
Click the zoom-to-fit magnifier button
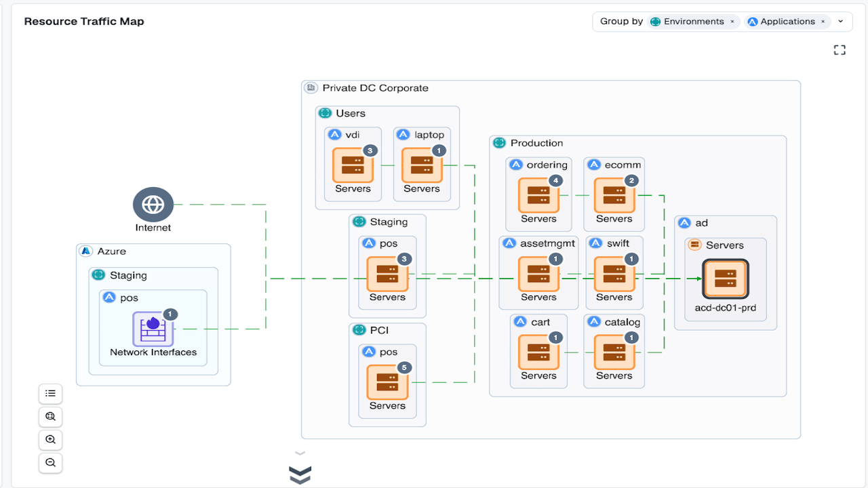pos(50,416)
